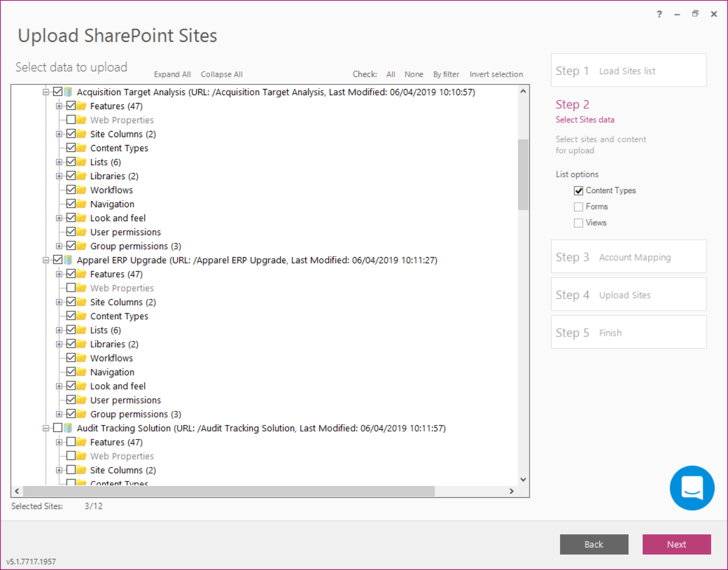Enable Views in List options
728x570 pixels.
[578, 223]
